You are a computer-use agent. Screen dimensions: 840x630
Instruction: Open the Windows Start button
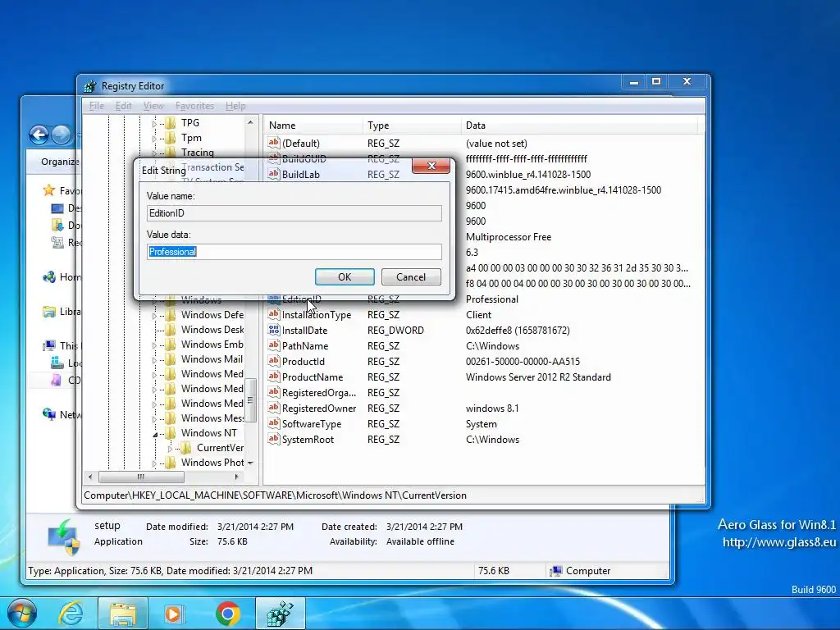point(21,614)
